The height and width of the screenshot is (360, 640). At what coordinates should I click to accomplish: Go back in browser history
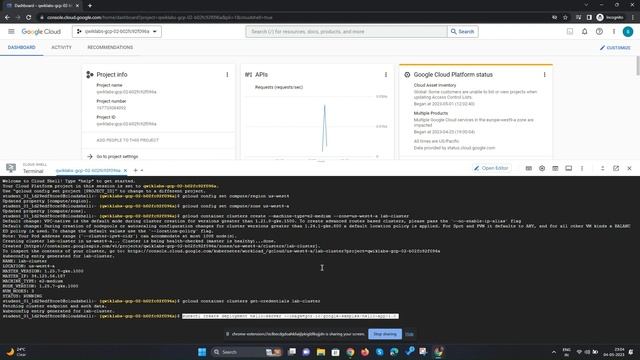click(x=7, y=18)
